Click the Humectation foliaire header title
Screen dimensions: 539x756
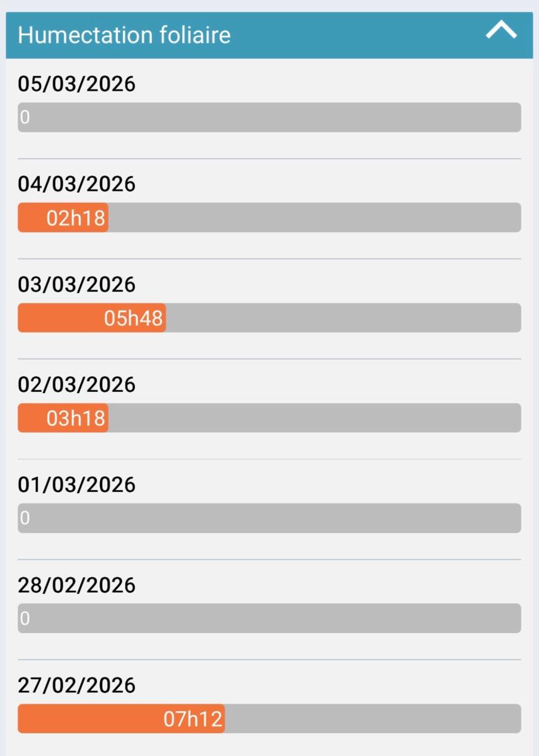click(x=124, y=35)
